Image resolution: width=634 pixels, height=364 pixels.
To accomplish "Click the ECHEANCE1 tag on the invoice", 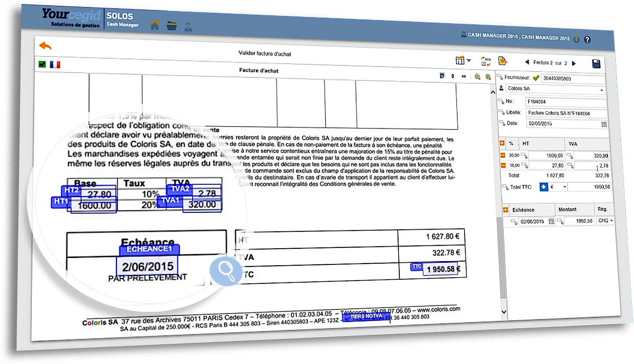I will 149,249.
